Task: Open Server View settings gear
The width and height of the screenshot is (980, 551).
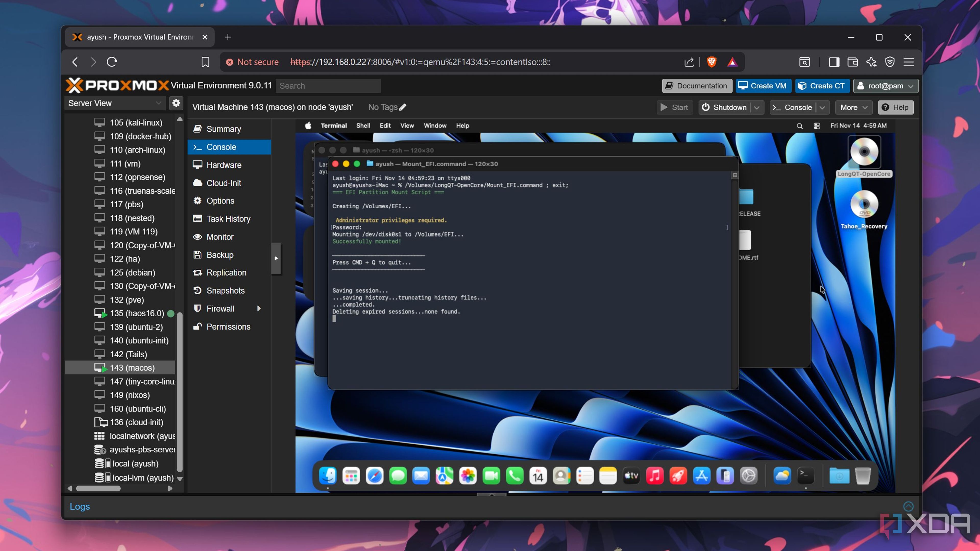Action: pyautogui.click(x=176, y=103)
